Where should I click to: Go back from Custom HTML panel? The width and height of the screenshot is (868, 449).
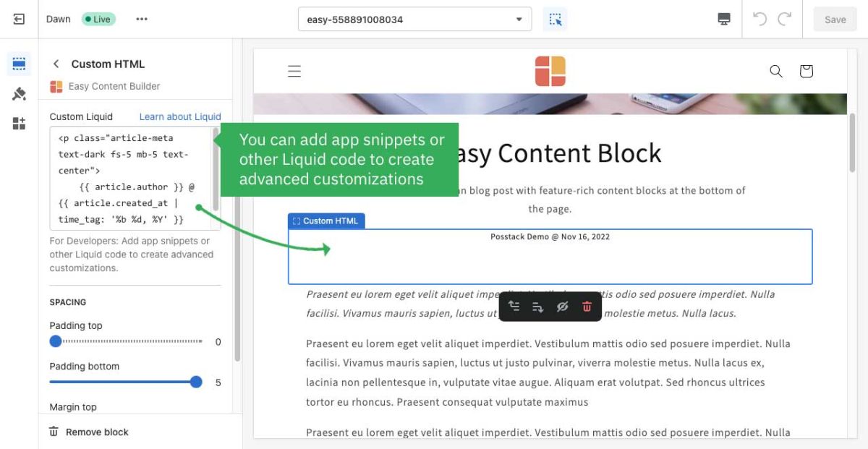tap(56, 64)
